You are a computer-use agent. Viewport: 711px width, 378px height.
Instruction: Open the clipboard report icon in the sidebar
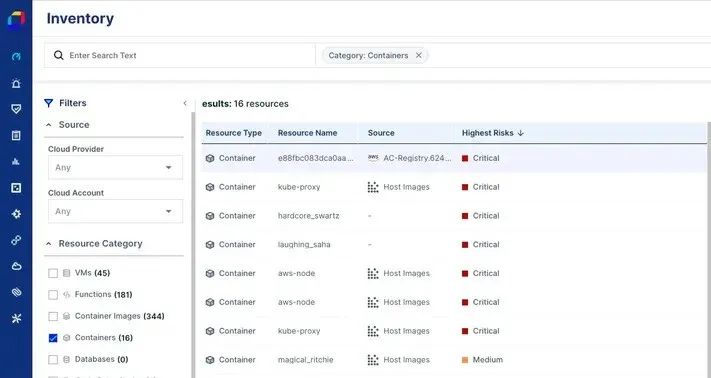[x=16, y=135]
